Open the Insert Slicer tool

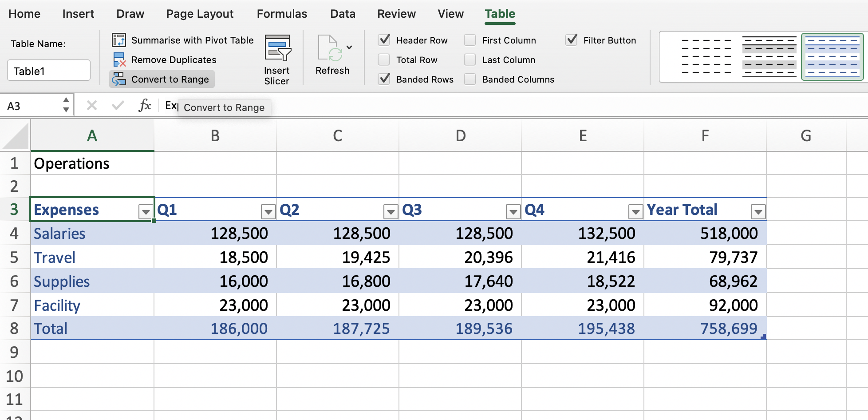click(277, 60)
